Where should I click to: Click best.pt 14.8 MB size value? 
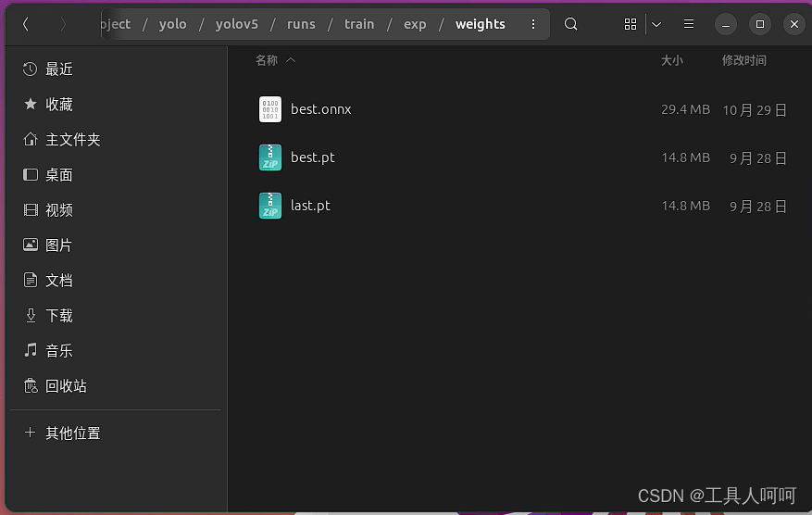point(685,157)
